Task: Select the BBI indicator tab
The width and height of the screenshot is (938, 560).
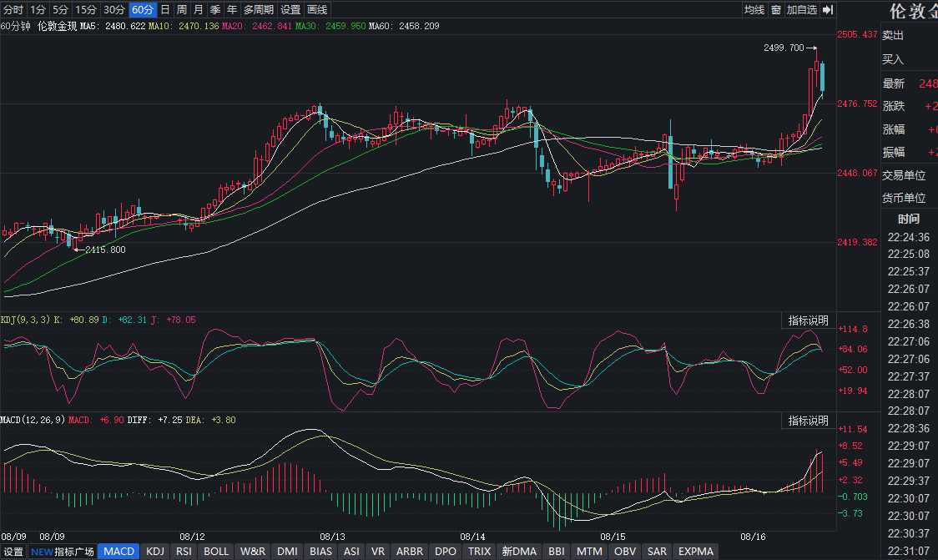Action: (557, 552)
